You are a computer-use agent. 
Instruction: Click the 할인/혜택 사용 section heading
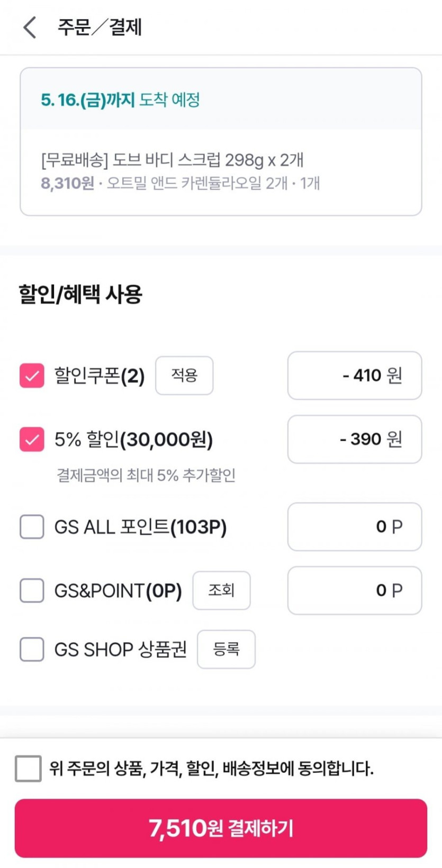point(80,294)
